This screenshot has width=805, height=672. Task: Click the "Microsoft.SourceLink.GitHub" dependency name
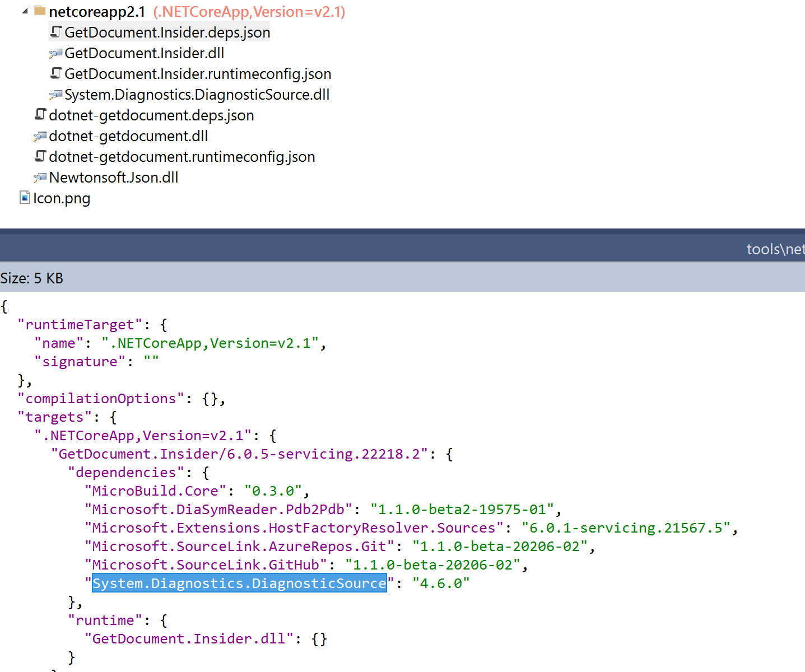(206, 565)
